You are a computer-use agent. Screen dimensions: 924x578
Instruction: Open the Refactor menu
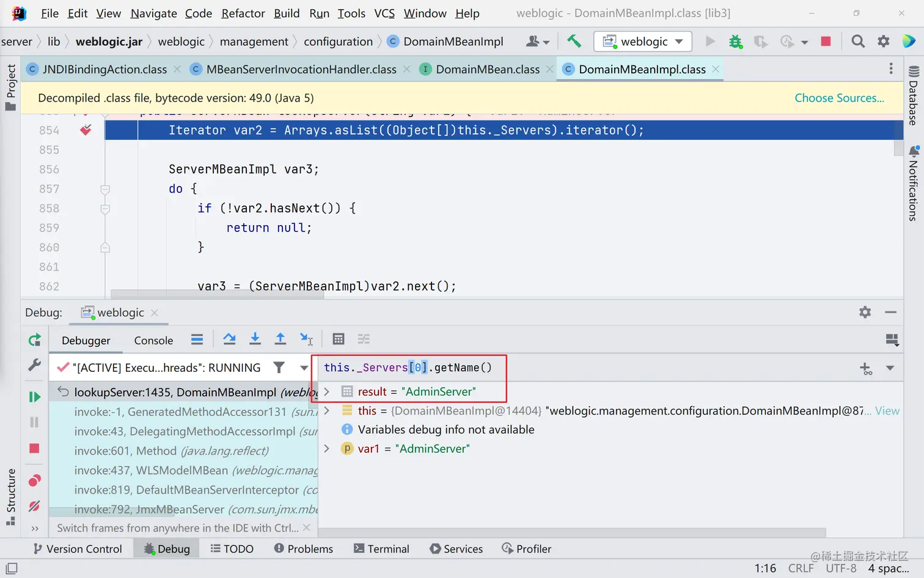point(243,13)
